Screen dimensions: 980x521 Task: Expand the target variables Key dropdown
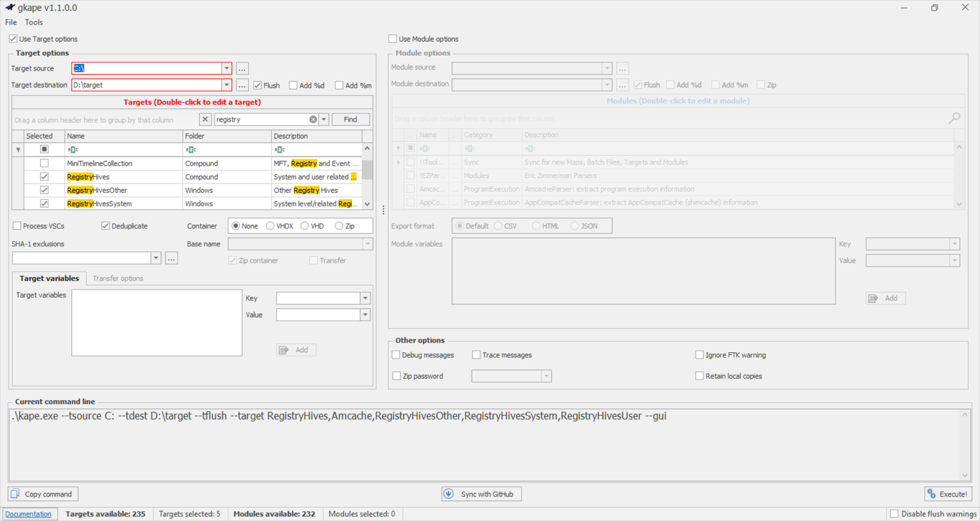[365, 299]
